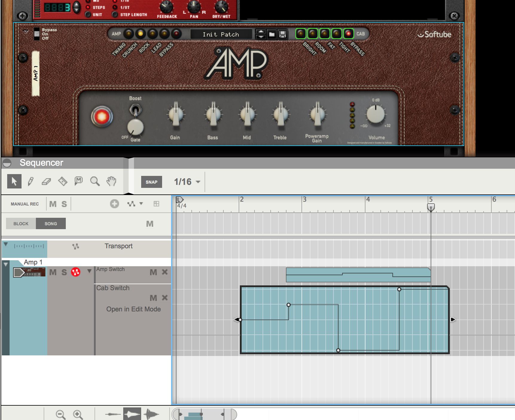Click the track grid options icon

pyautogui.click(x=156, y=204)
